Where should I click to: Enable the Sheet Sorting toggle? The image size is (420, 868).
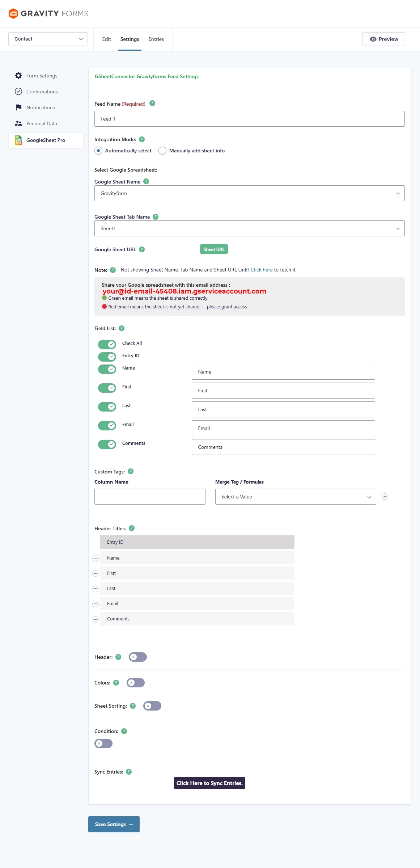click(152, 706)
